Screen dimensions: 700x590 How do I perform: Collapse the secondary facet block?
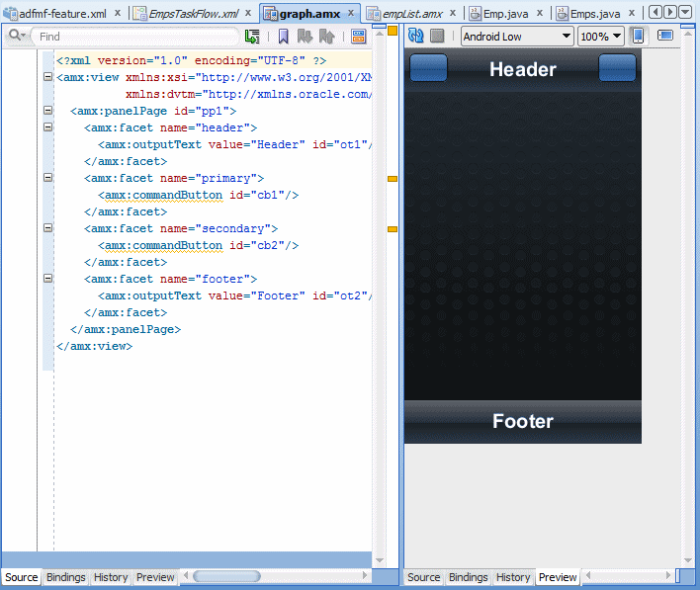47,228
